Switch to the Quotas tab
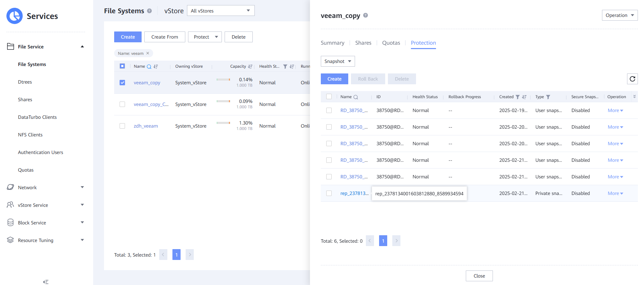644x285 pixels. (x=391, y=43)
